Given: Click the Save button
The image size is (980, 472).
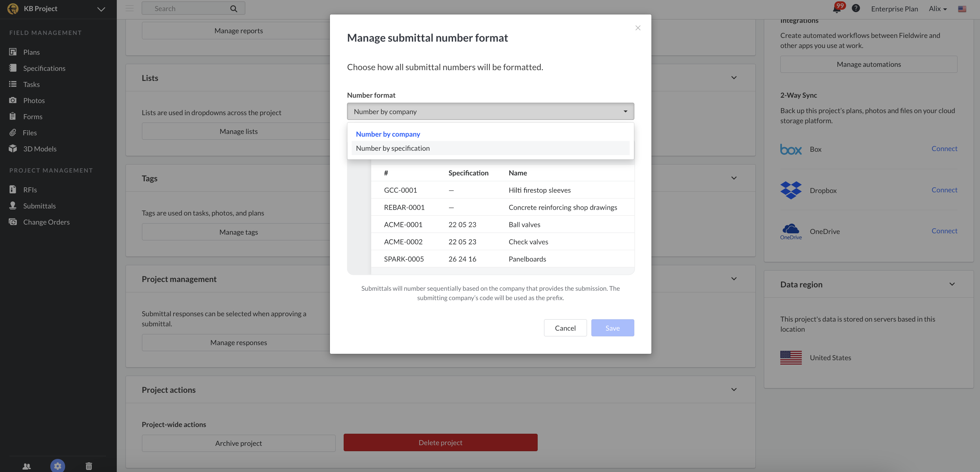Looking at the screenshot, I should pyautogui.click(x=612, y=328).
